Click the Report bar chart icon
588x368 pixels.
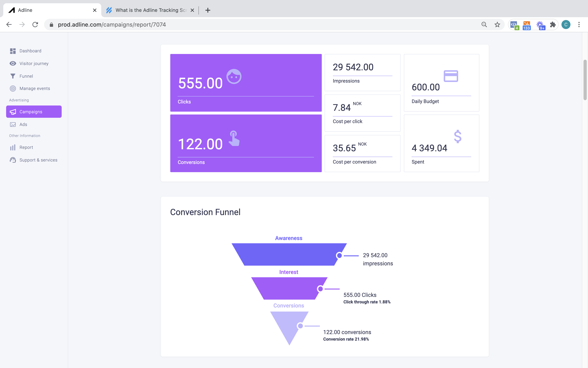[13, 147]
